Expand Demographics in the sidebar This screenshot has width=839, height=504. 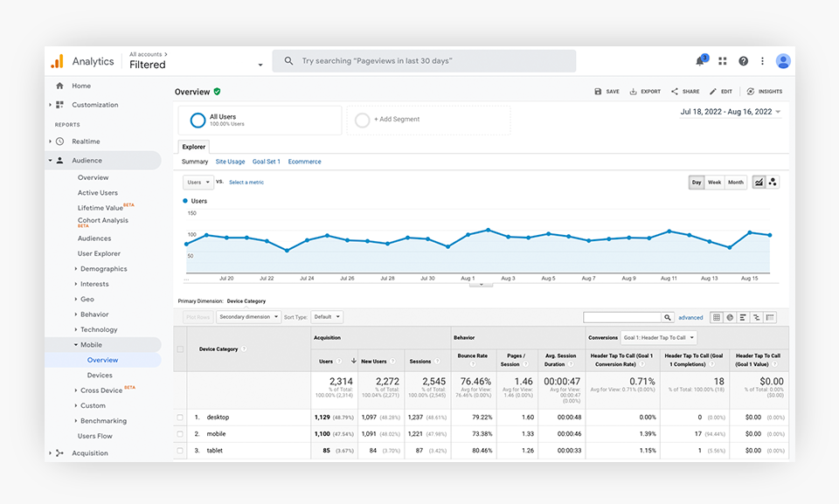tap(103, 269)
